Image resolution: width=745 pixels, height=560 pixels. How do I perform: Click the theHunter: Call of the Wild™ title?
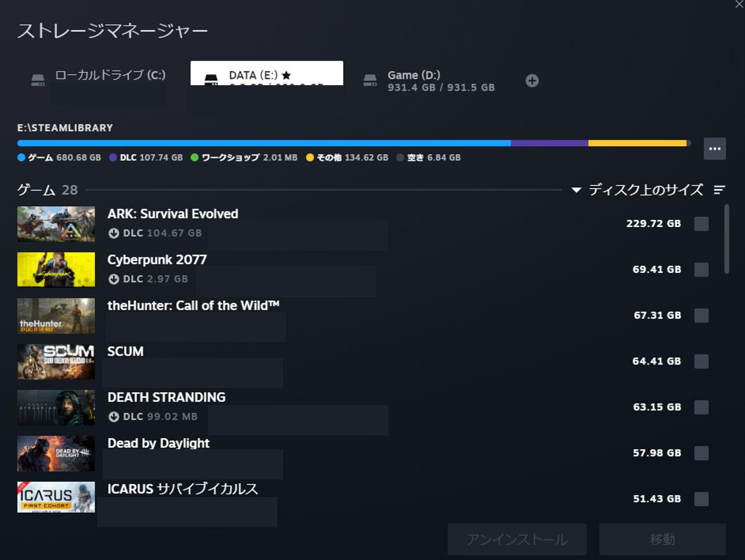[194, 306]
